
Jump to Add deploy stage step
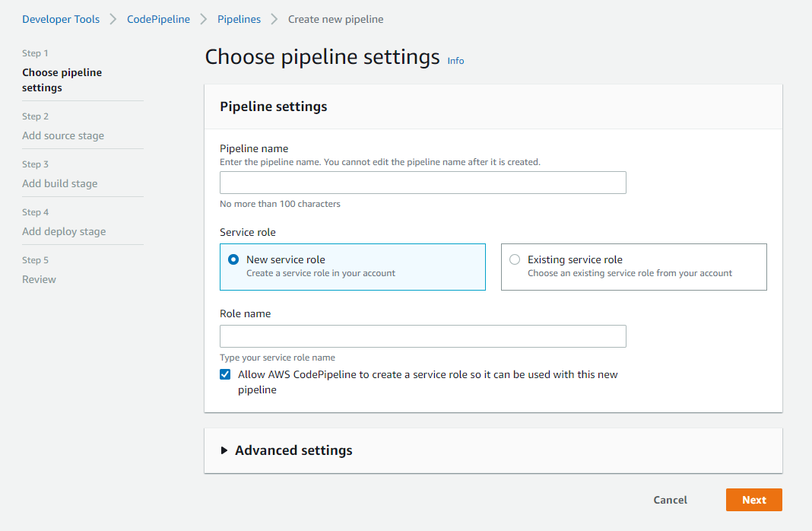coord(64,231)
